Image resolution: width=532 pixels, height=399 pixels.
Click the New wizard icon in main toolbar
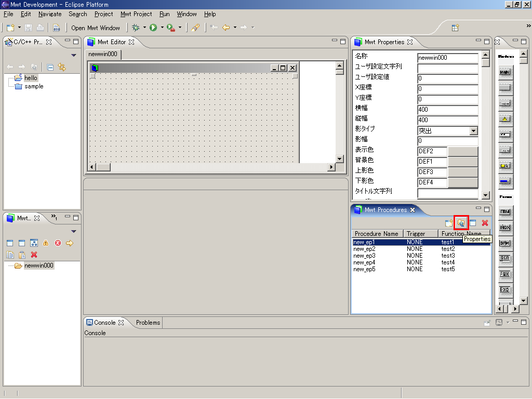10,28
